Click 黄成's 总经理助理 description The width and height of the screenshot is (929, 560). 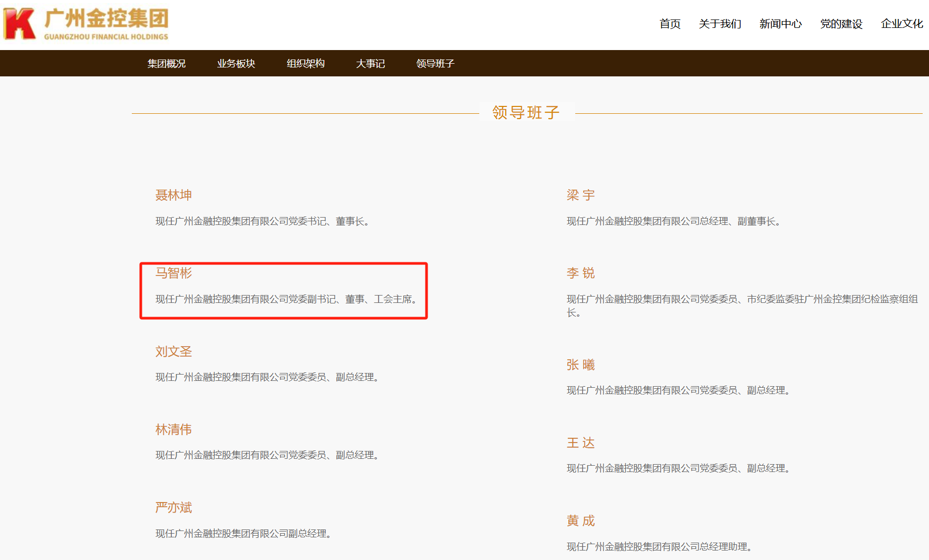660,547
